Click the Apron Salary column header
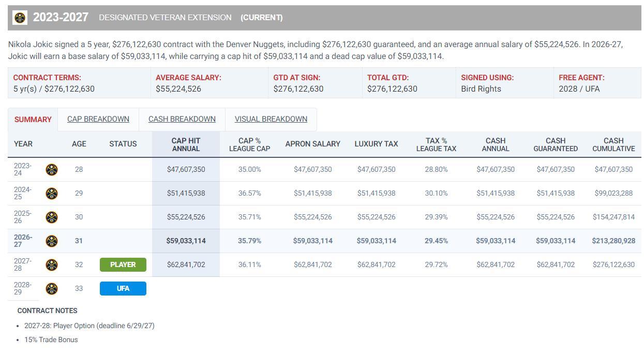This screenshot has width=644, height=354. tap(313, 144)
